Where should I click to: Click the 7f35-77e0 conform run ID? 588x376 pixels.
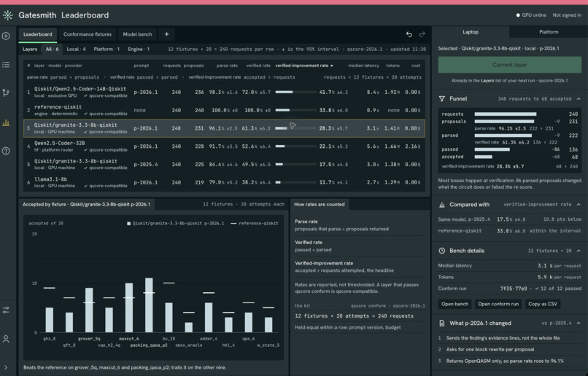(514, 289)
